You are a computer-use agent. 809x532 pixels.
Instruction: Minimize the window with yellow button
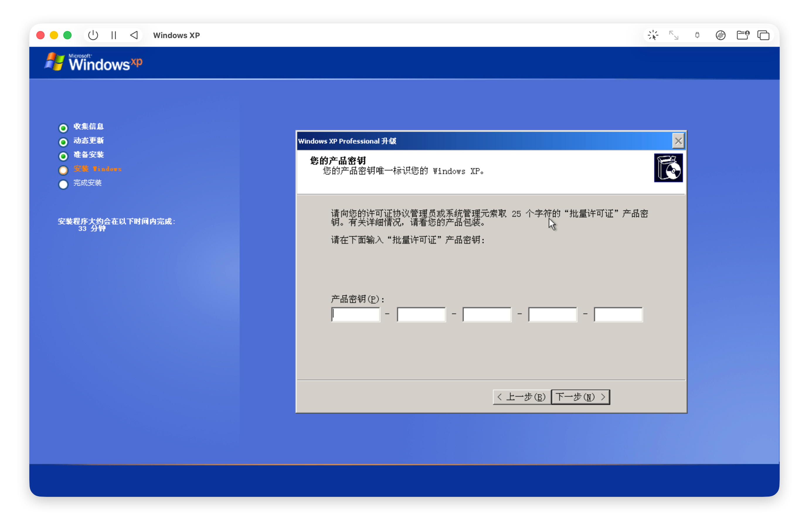(54, 35)
